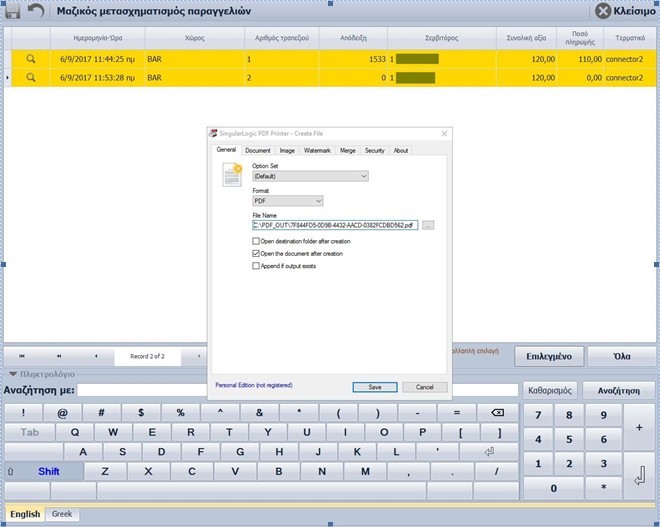Open the Format PDF dropdown
Screen dimensions: 660x527
317,200
